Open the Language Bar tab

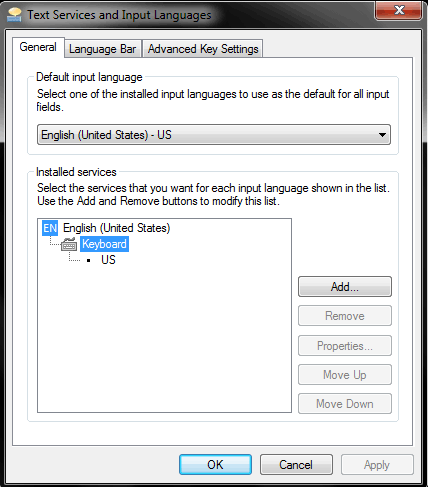[x=103, y=49]
